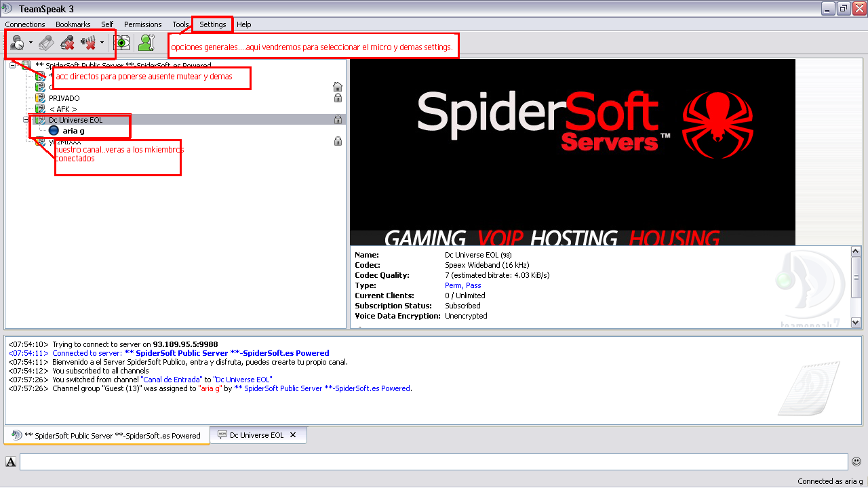The width and height of the screenshot is (868, 488).
Task: Click the greyed-out microphone activation toolbar icon
Action: pyautogui.click(x=46, y=43)
